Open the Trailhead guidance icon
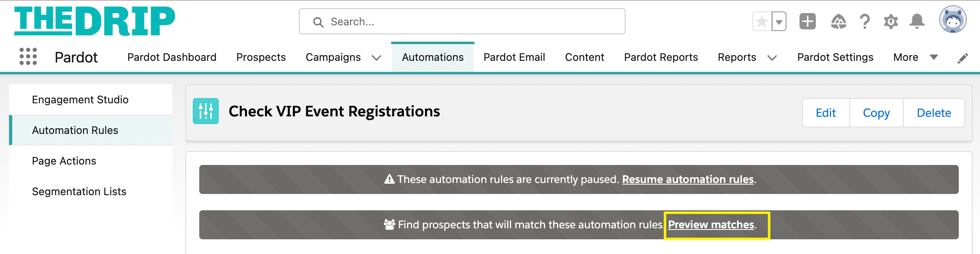Screen dimensions: 980x254 pyautogui.click(x=838, y=21)
